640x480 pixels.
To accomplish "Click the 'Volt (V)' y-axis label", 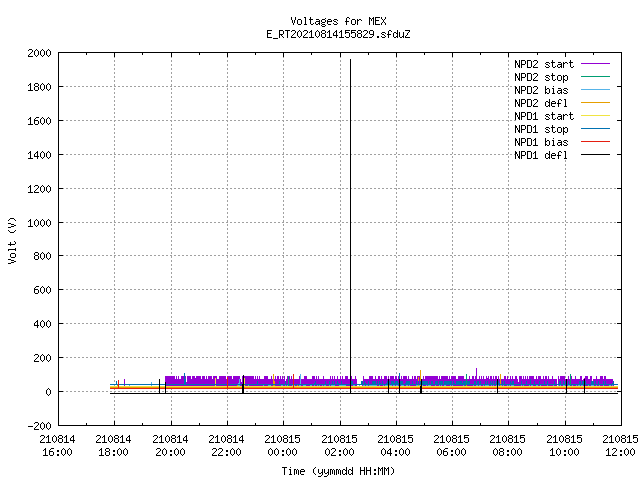I will click(x=12, y=240).
